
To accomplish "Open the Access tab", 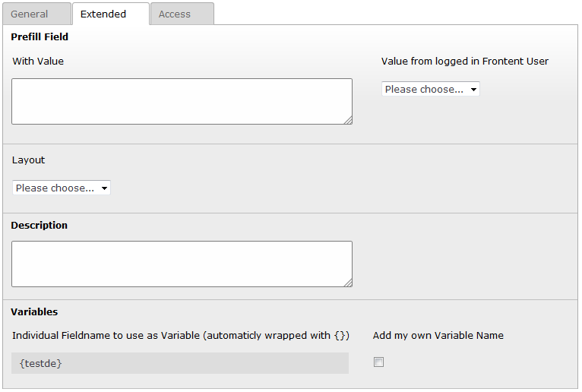I will point(175,14).
